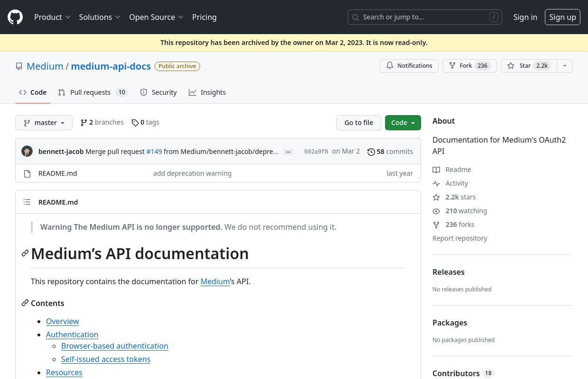The height and width of the screenshot is (379, 588).
Task: Click the Public archive label
Action: 177,66
